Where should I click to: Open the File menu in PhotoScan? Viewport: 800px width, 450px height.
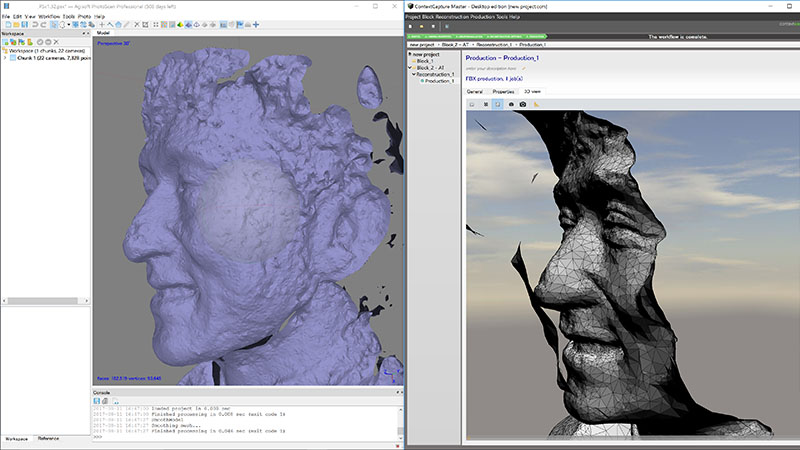[x=6, y=17]
